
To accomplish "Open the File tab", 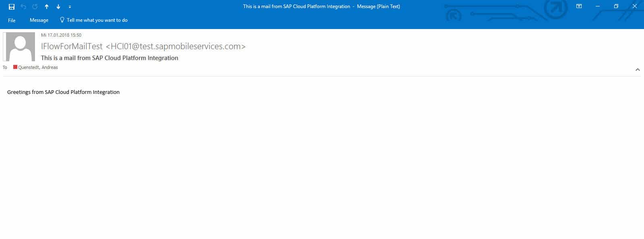I will point(12,20).
